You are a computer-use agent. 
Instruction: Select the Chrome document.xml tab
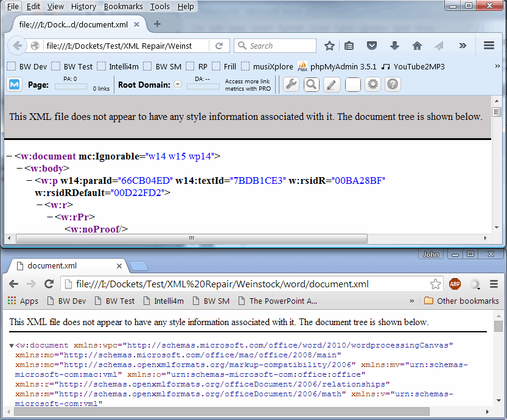coord(67,266)
